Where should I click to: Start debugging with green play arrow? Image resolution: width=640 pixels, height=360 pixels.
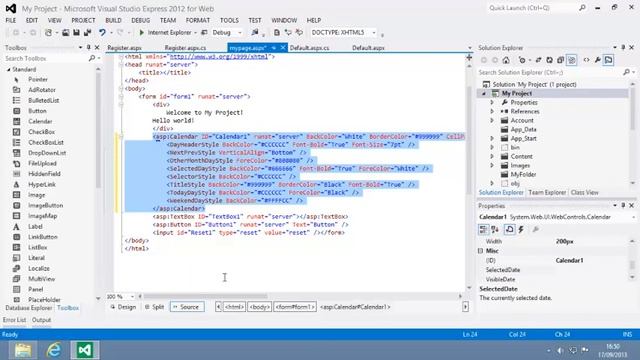pos(142,32)
